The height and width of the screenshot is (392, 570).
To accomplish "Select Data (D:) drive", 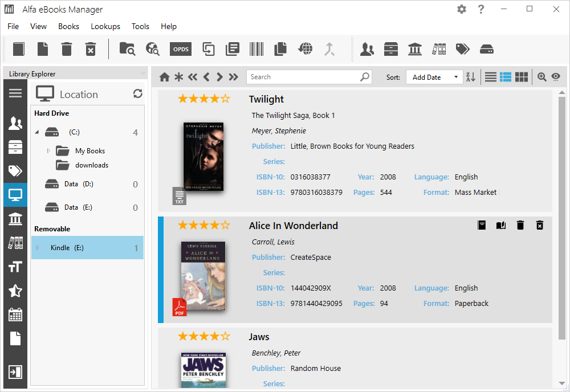I will (79, 184).
